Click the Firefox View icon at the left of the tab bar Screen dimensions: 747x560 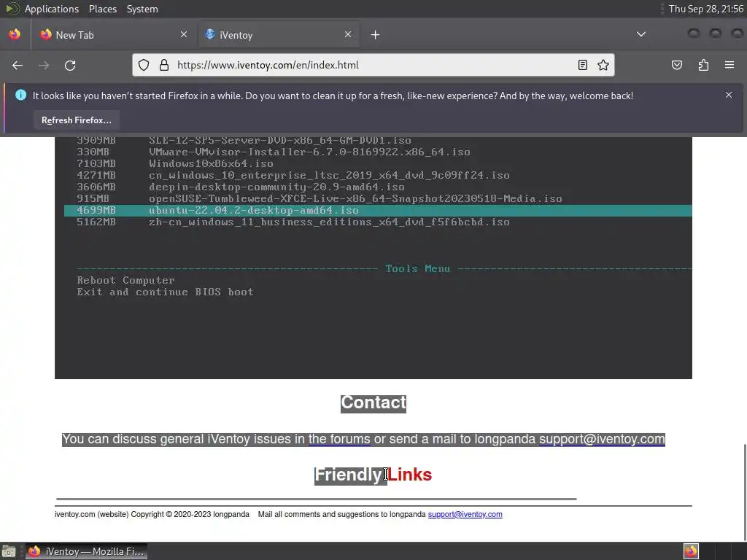pos(15,34)
